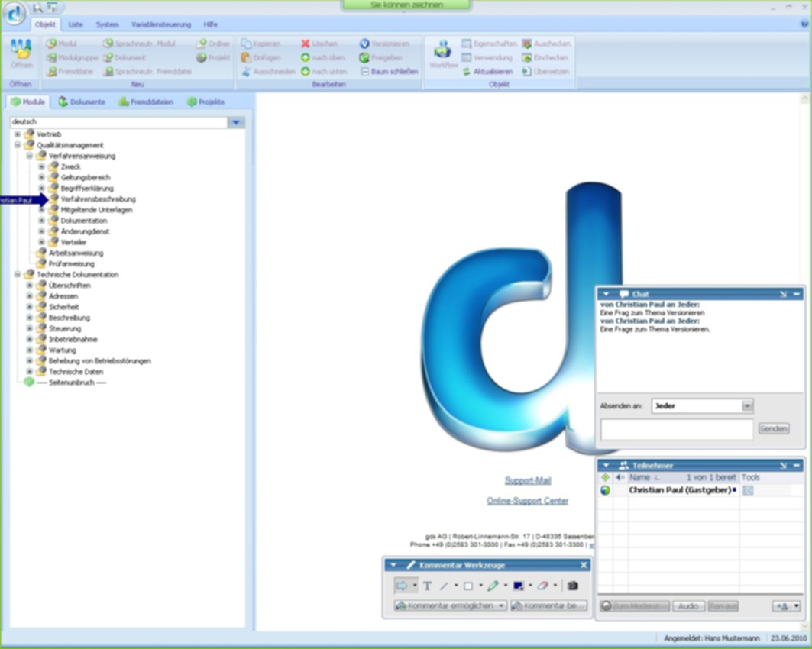Show Verwendung of the object
The image size is (812, 649).
tap(487, 57)
